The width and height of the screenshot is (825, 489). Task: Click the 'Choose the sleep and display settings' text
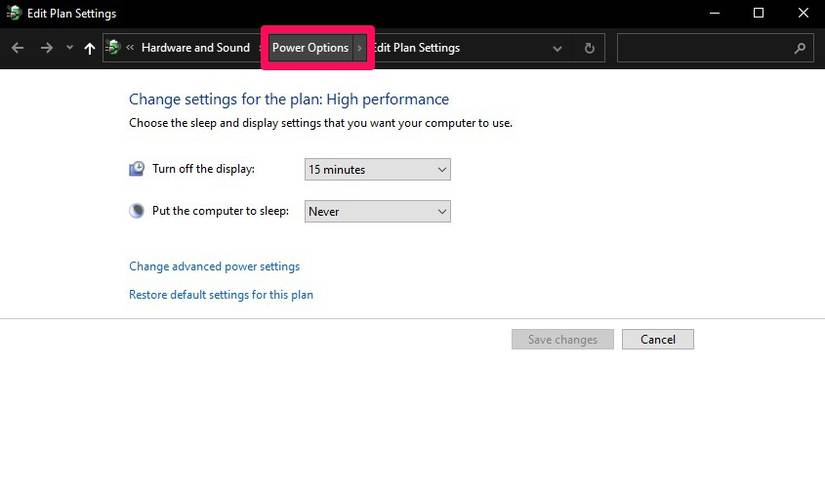[x=320, y=123]
